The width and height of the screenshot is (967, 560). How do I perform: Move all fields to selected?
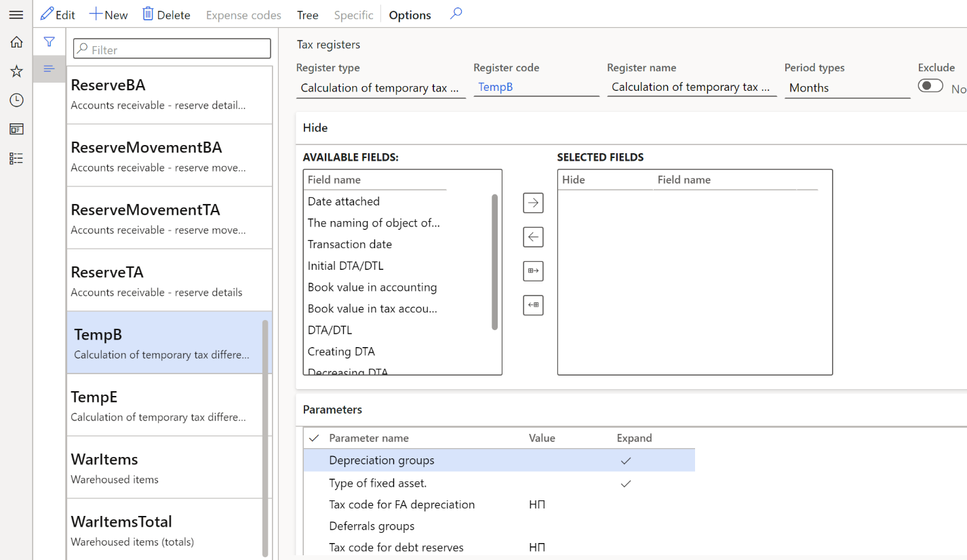click(533, 271)
